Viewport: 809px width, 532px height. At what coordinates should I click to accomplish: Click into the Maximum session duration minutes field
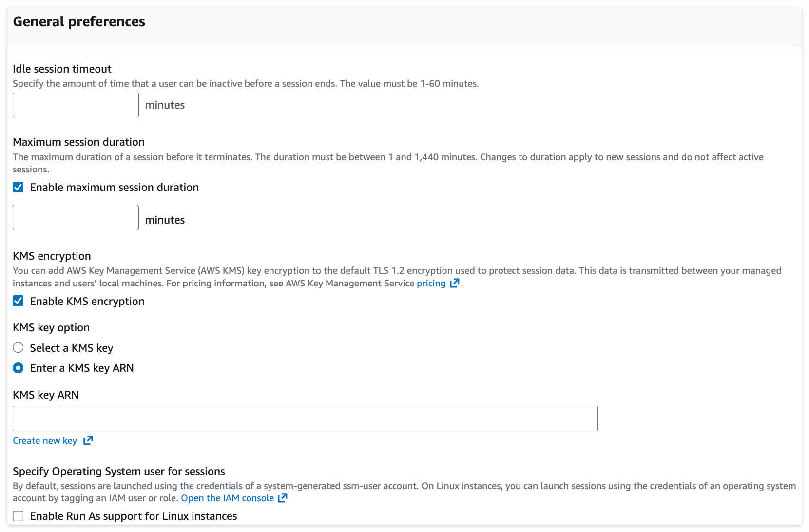point(76,217)
